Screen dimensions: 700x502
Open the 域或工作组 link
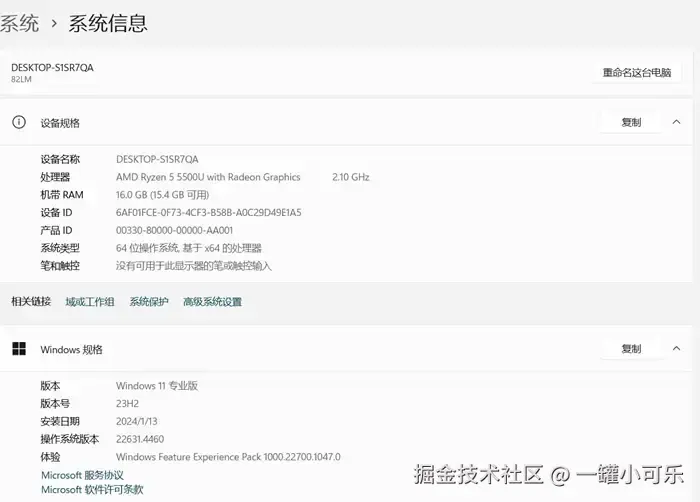(90, 302)
